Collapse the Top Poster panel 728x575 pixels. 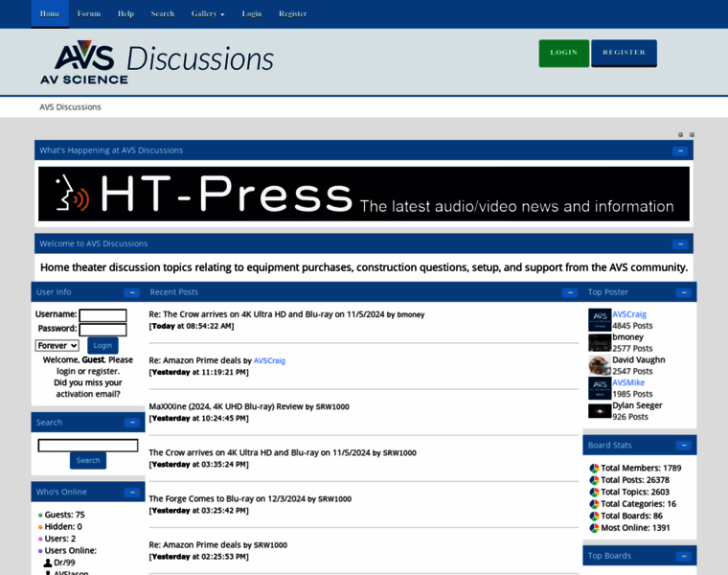point(683,292)
